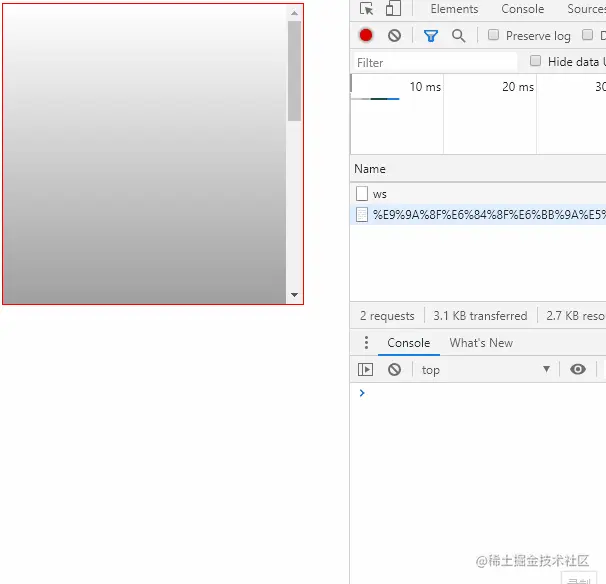606x584 pixels.
Task: Select the %E9%9A%8F encoded request row
Action: [478, 215]
